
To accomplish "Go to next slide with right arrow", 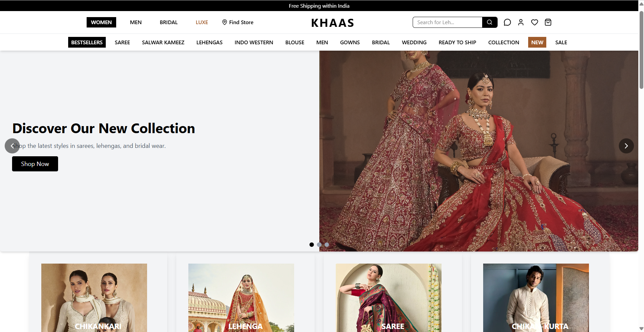I will coord(626,146).
